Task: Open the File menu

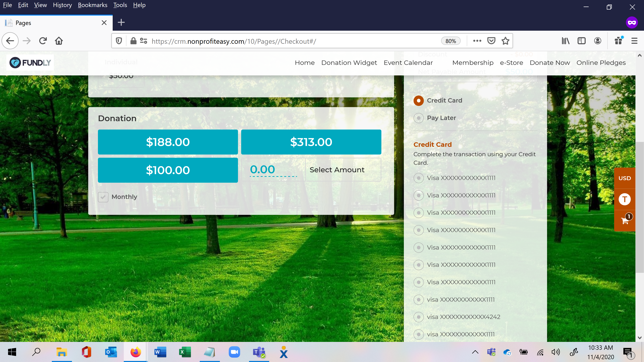Action: coord(7,5)
